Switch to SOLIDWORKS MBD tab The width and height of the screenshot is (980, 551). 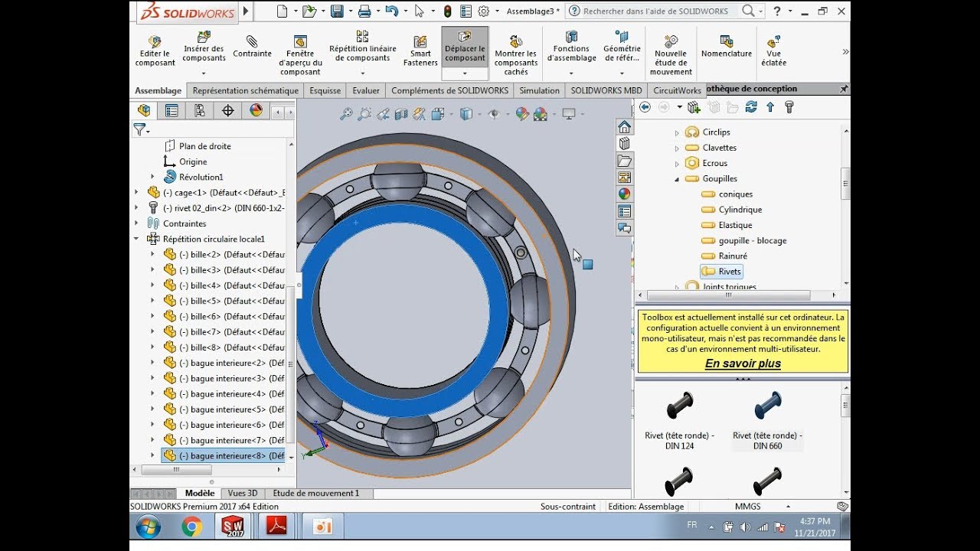coord(606,90)
